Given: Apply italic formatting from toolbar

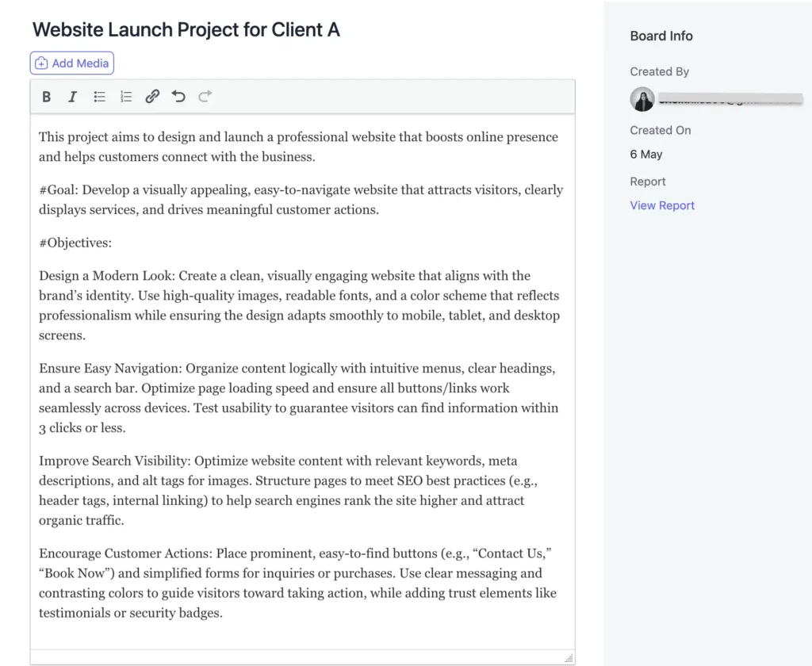Looking at the screenshot, I should [x=72, y=97].
